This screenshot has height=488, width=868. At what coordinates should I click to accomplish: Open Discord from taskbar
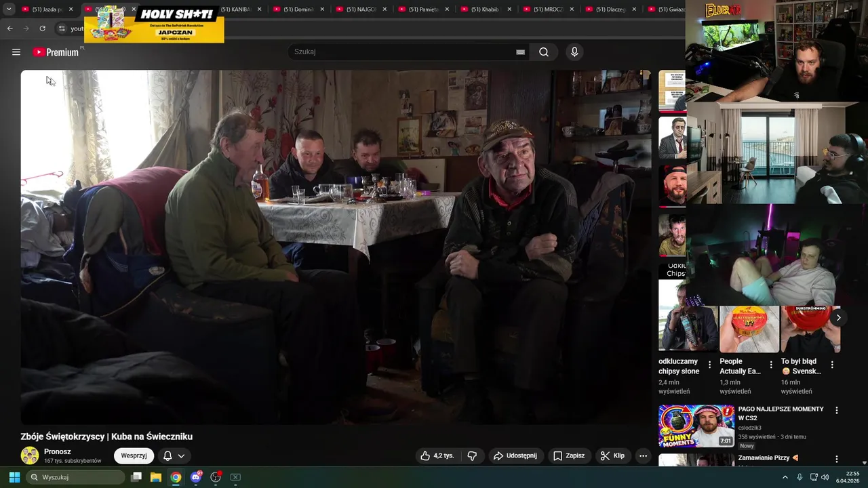coord(196,477)
